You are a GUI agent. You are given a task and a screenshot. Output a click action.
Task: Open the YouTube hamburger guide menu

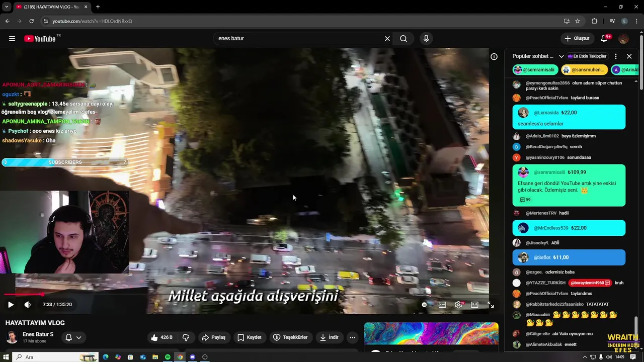pyautogui.click(x=12, y=39)
